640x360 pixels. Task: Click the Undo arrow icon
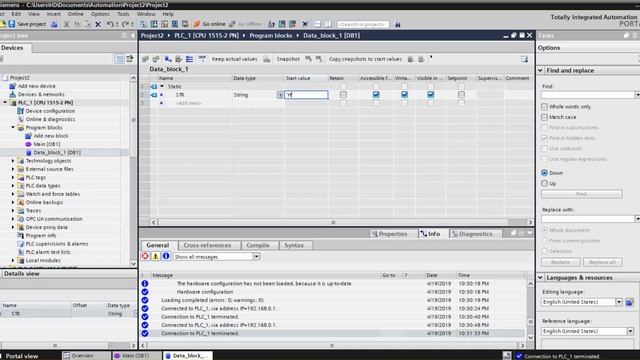110,24
